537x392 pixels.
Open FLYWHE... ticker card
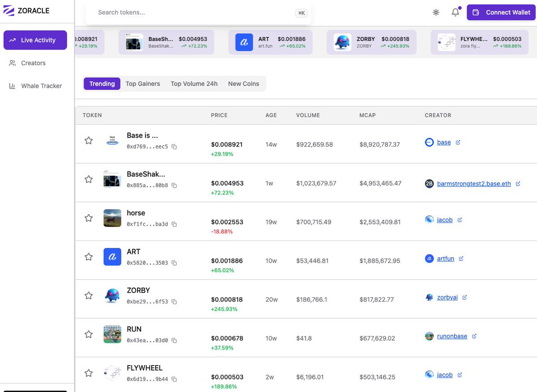(479, 42)
